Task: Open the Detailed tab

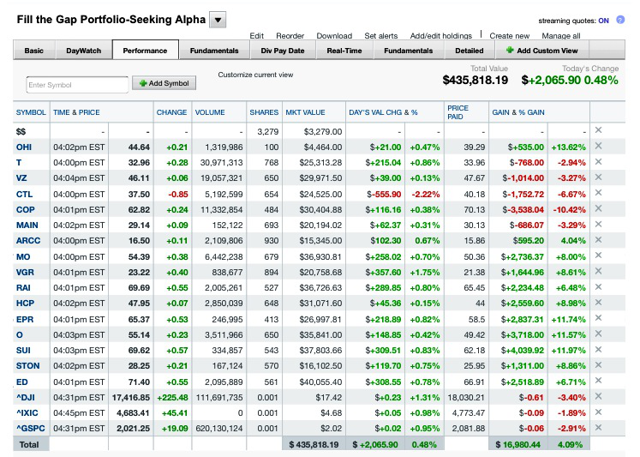Action: coord(469,51)
